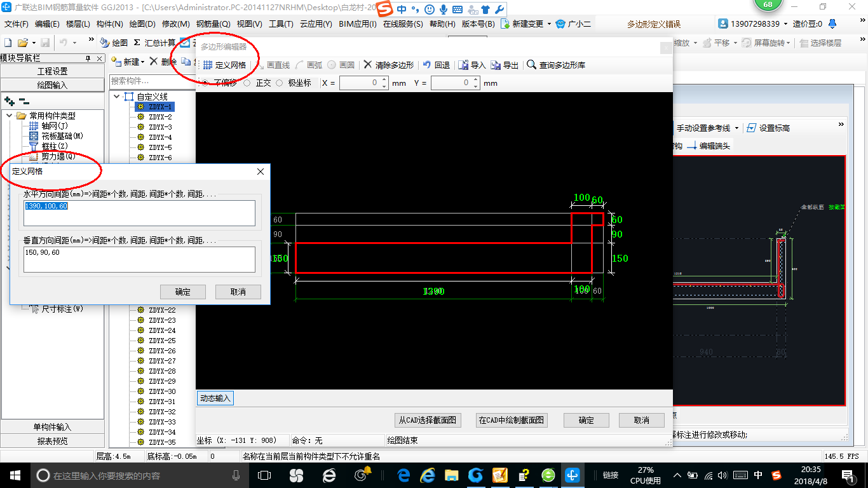This screenshot has width=868, height=488.
Task: Open the 工具(T) menu
Action: pyautogui.click(x=281, y=24)
